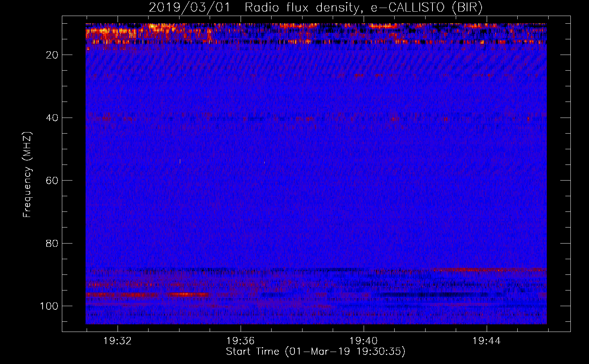Screen dimensions: 589x364
Task: Click the 80 MHz frequency tick label
Action: pos(52,243)
